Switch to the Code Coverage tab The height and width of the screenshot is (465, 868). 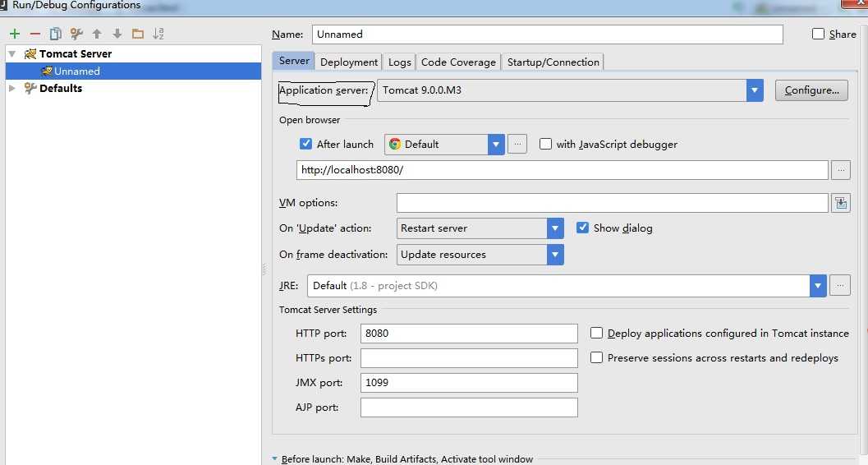(458, 62)
